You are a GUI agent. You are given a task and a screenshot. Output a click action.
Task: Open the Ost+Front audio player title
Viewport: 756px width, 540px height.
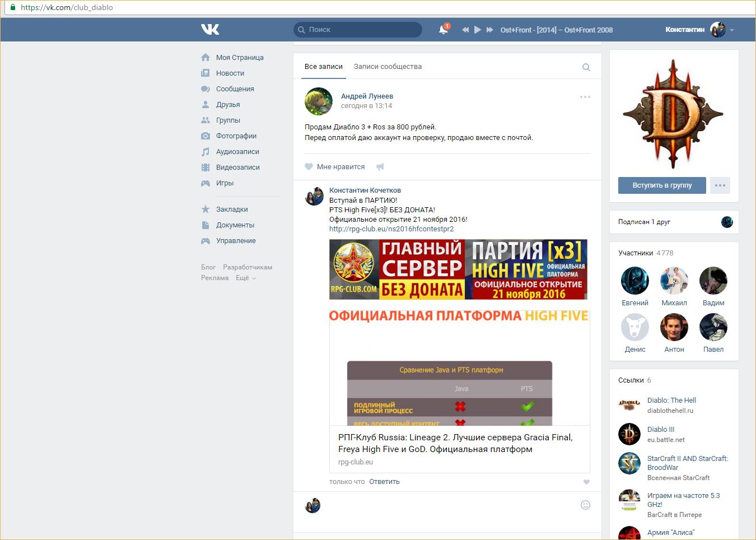pos(557,30)
